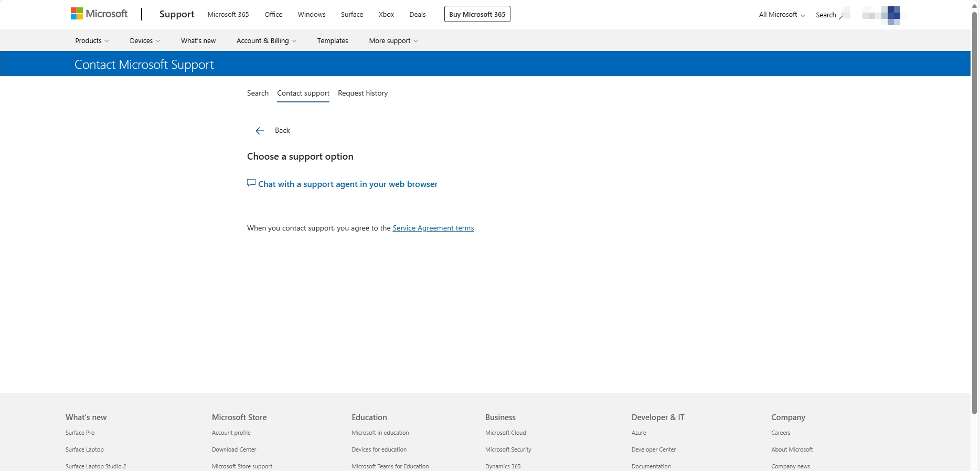Screen dimensions: 980x471
Task: Open the Dynamics 365 footer link
Action: click(503, 466)
